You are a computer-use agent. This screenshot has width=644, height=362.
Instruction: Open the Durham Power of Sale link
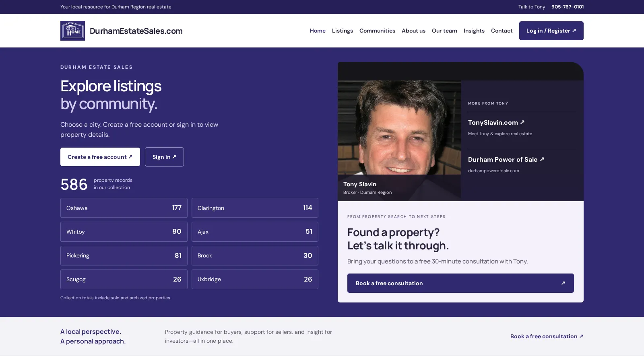(506, 159)
